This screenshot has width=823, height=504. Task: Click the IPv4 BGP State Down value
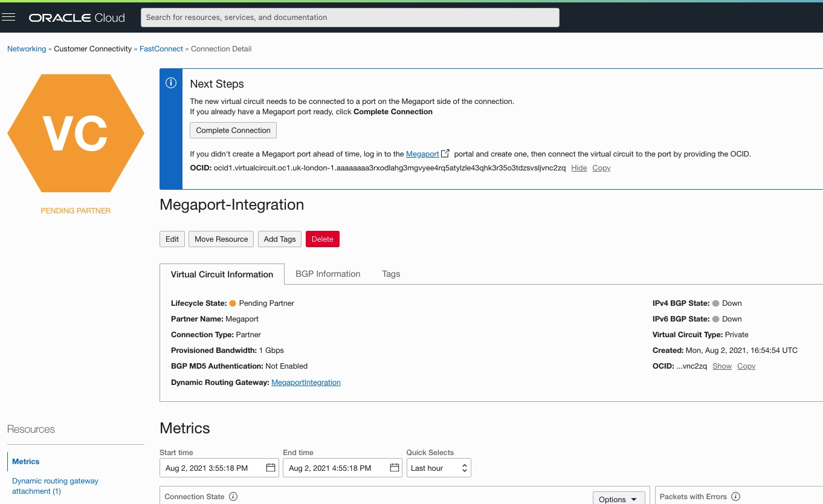click(x=732, y=303)
